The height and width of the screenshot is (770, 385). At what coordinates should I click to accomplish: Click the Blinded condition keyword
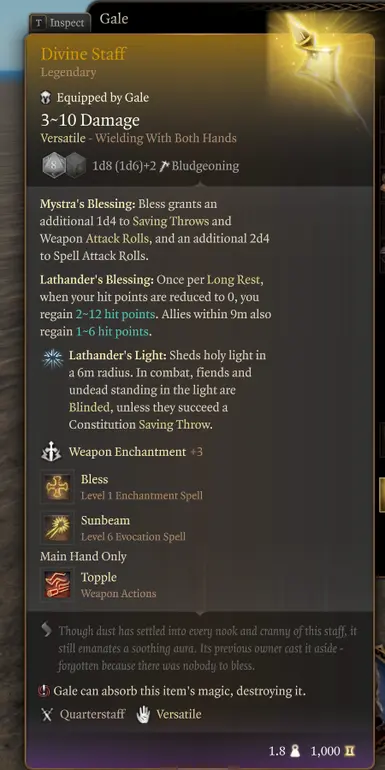coord(86,407)
